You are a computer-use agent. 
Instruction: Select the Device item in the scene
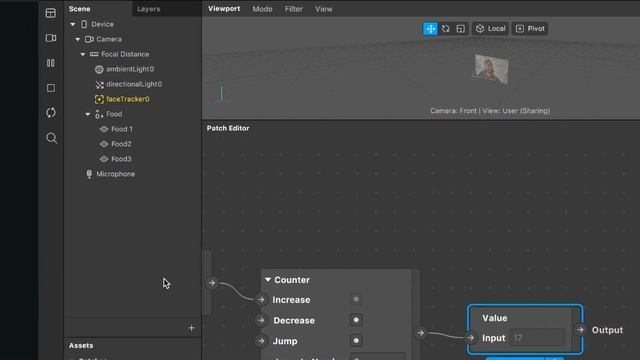click(102, 24)
